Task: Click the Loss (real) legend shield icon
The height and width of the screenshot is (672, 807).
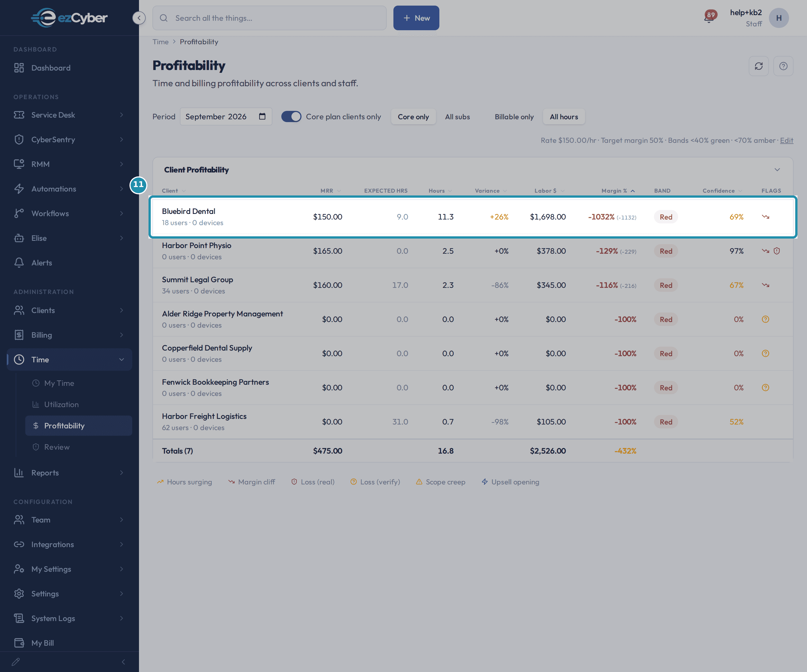Action: click(x=294, y=482)
